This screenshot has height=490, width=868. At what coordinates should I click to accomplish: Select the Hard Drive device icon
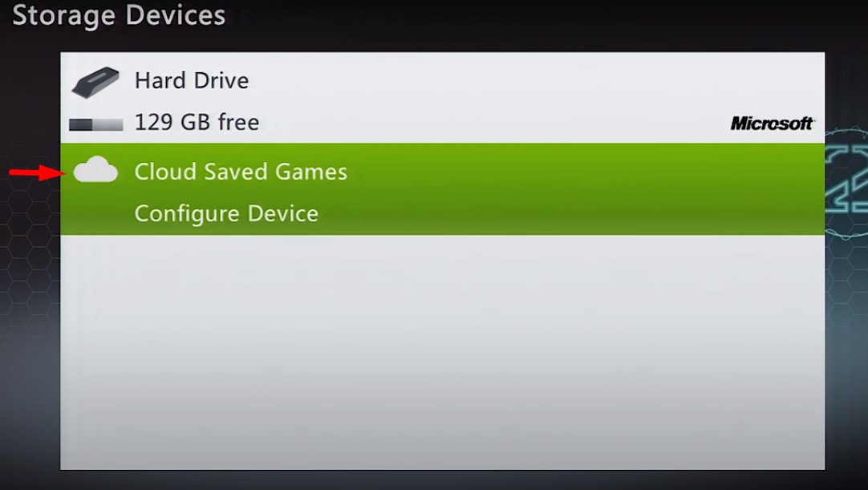pos(95,83)
